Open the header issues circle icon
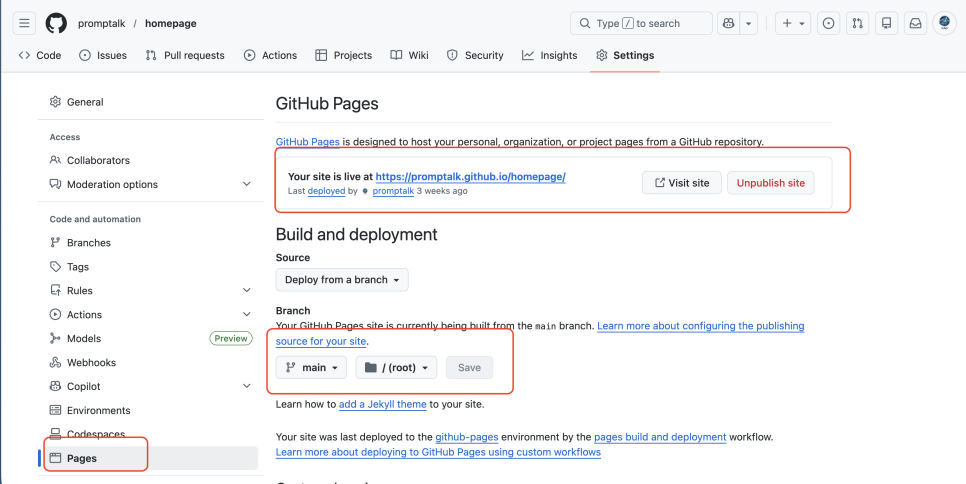966x484 pixels. [x=829, y=23]
